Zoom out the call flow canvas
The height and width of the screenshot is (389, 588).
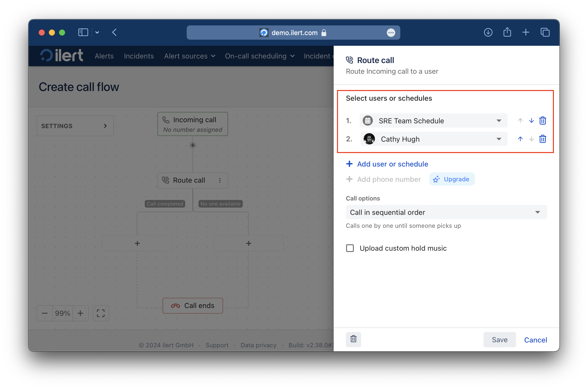(x=45, y=313)
